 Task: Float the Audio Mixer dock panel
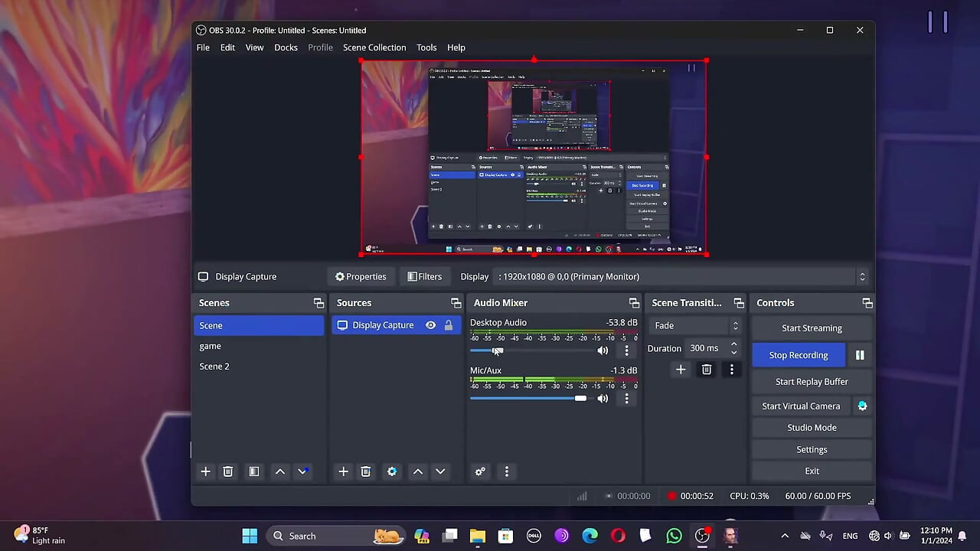(x=634, y=303)
